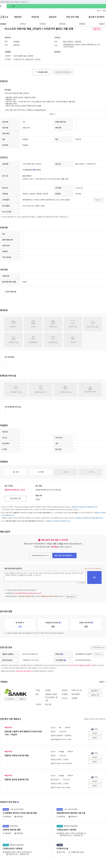
Task: Open recommended posting CJ제판통운 미화사원 채용
Action: point(20,813)
